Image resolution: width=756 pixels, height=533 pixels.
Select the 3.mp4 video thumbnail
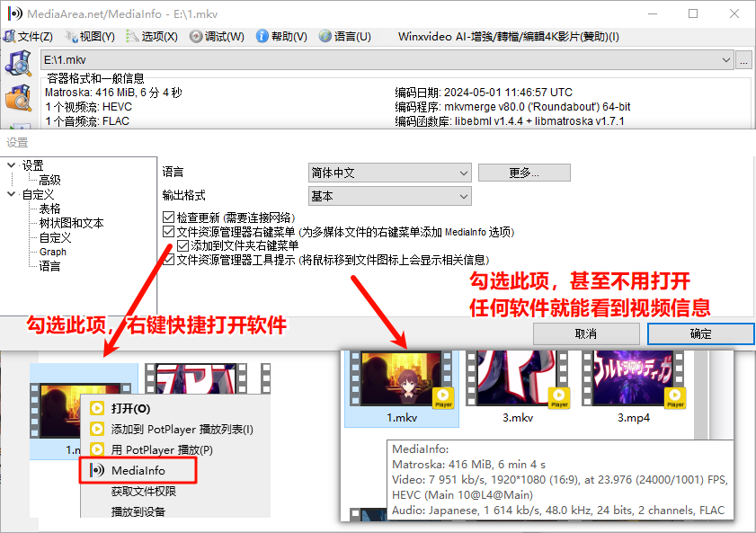[634, 378]
